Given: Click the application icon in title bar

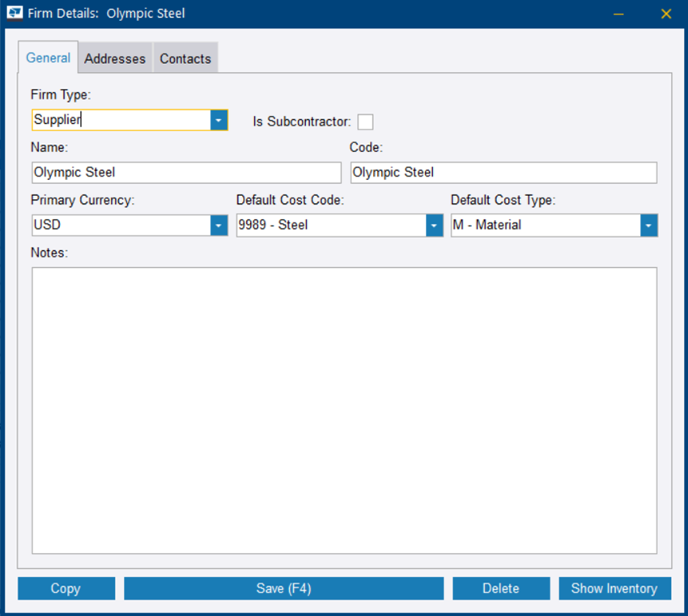Looking at the screenshot, I should (x=15, y=14).
